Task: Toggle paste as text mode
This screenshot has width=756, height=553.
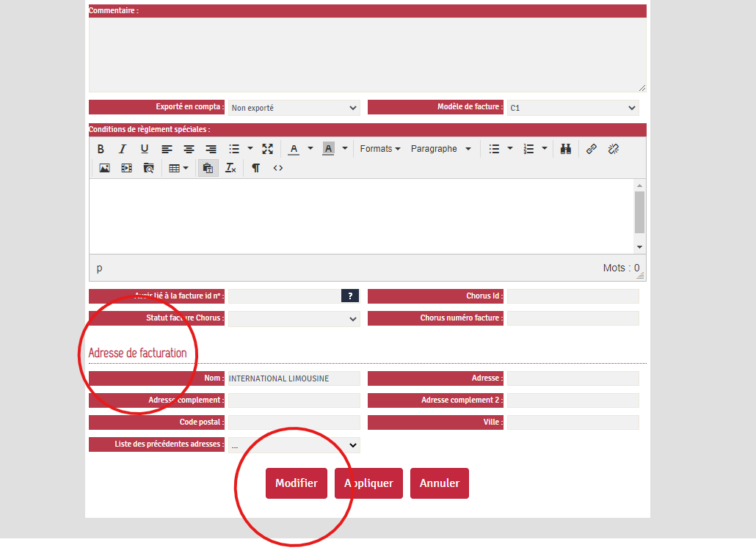Action: [x=208, y=168]
